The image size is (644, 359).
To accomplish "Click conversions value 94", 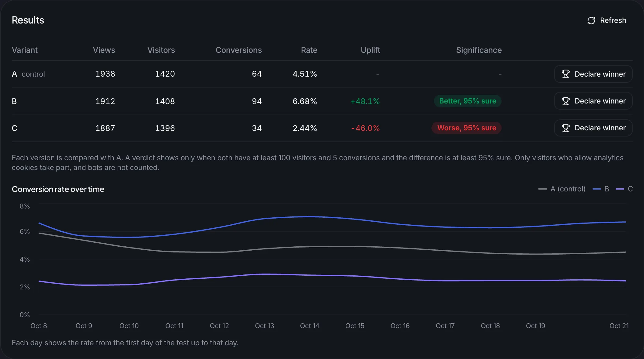I will (x=257, y=101).
